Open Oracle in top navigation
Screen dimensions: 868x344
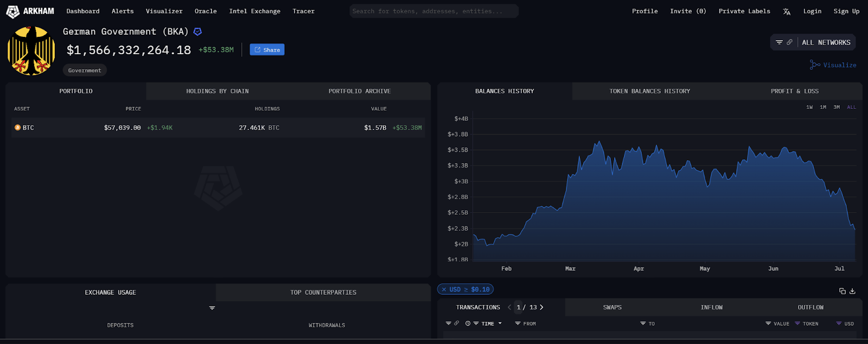pyautogui.click(x=206, y=11)
